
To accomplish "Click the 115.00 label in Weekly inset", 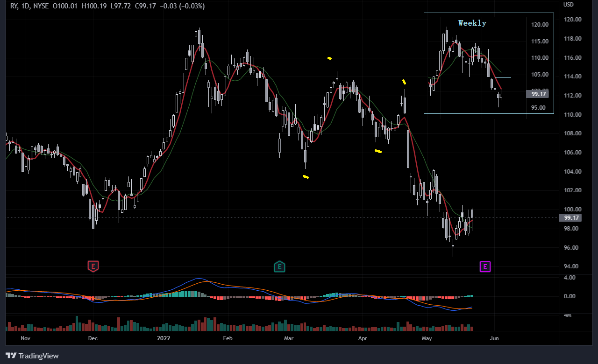I will pyautogui.click(x=539, y=41).
